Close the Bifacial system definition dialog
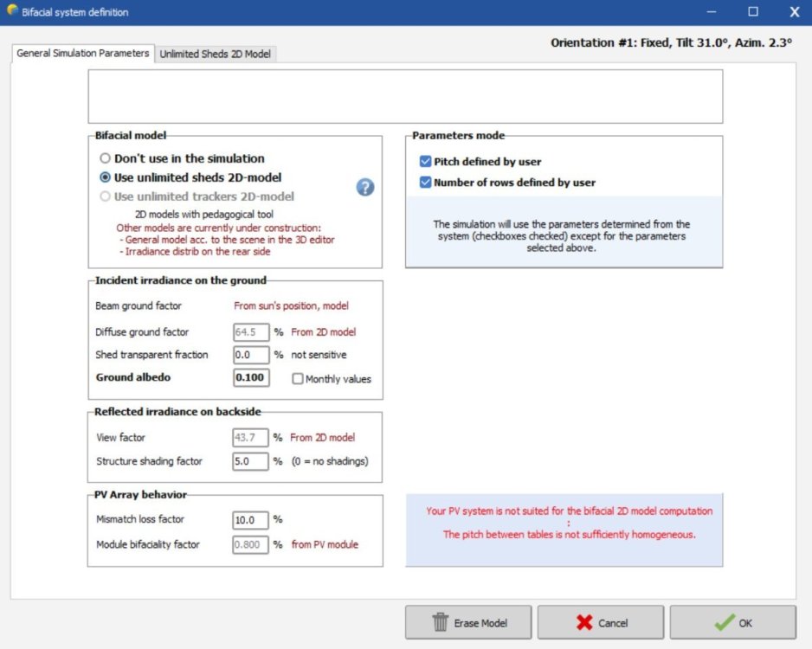The width and height of the screenshot is (812, 649). click(x=794, y=12)
